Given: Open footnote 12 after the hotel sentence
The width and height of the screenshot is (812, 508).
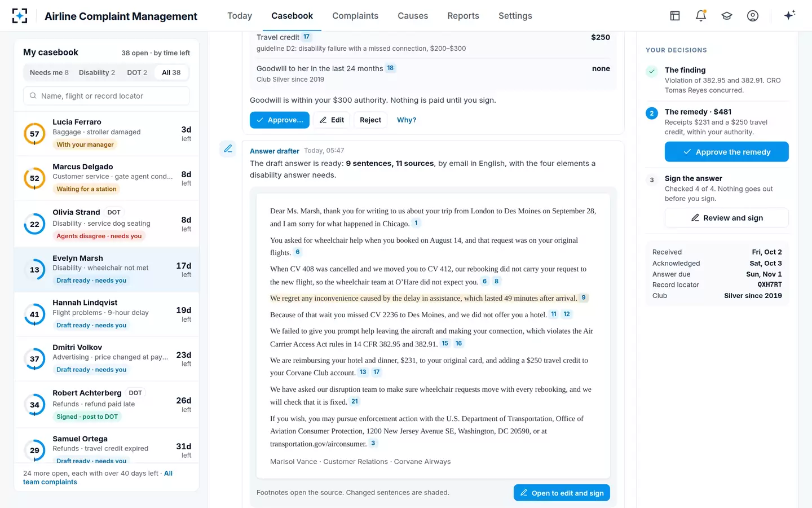Looking at the screenshot, I should pyautogui.click(x=567, y=314).
